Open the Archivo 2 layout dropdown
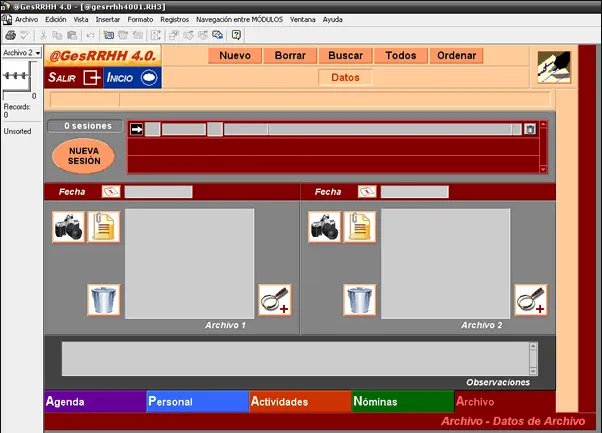Image resolution: width=602 pixels, height=433 pixels. [22, 53]
